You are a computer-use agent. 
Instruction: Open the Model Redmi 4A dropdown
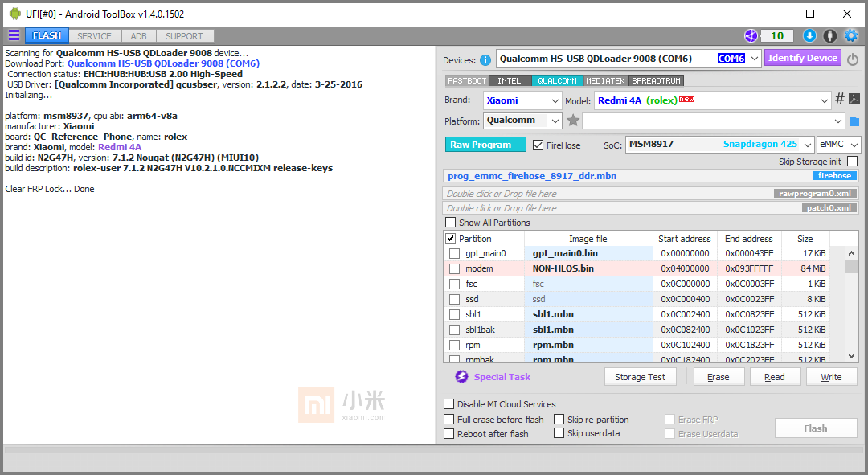pos(825,100)
